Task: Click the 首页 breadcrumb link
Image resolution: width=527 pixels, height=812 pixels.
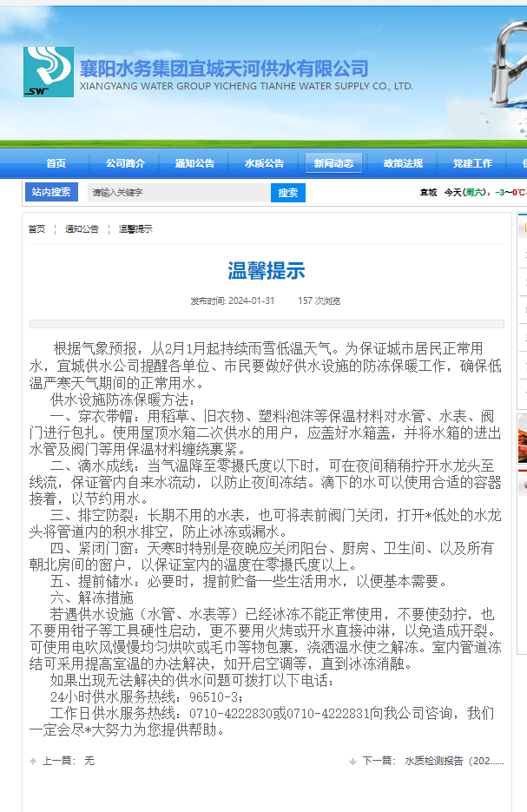Action: click(36, 229)
